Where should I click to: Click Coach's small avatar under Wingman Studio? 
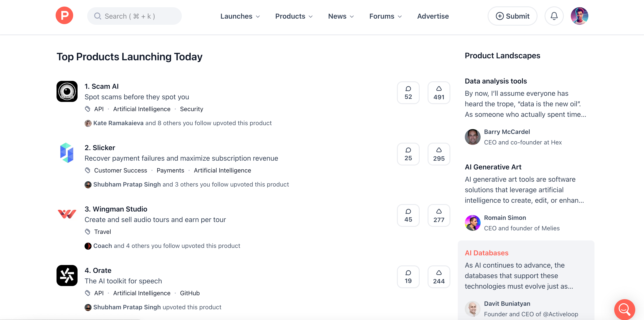pyautogui.click(x=88, y=246)
